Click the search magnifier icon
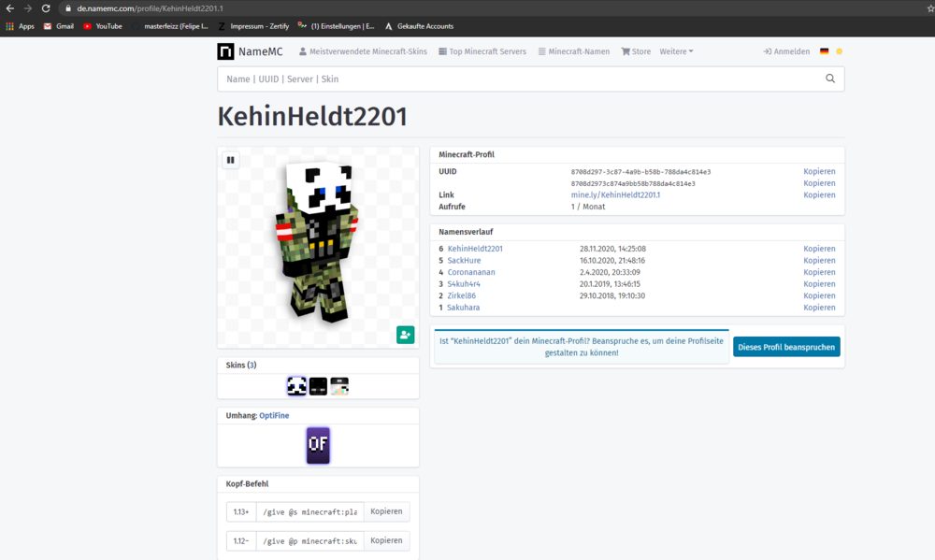Image resolution: width=935 pixels, height=560 pixels. pyautogui.click(x=830, y=79)
